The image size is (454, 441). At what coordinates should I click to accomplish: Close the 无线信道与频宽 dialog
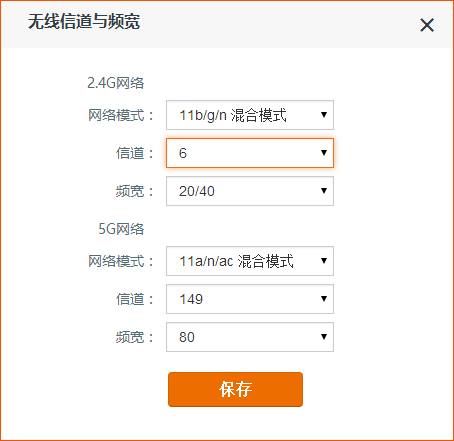coord(427,25)
